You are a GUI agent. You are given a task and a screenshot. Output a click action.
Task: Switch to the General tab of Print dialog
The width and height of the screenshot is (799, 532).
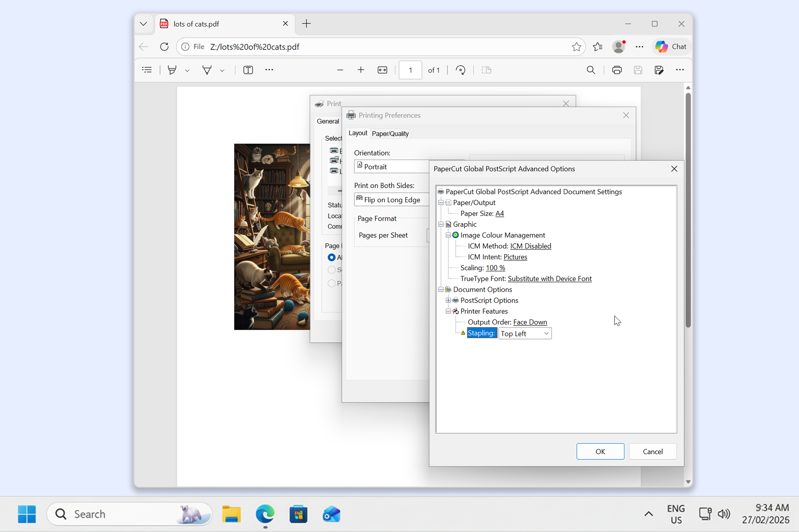point(327,121)
